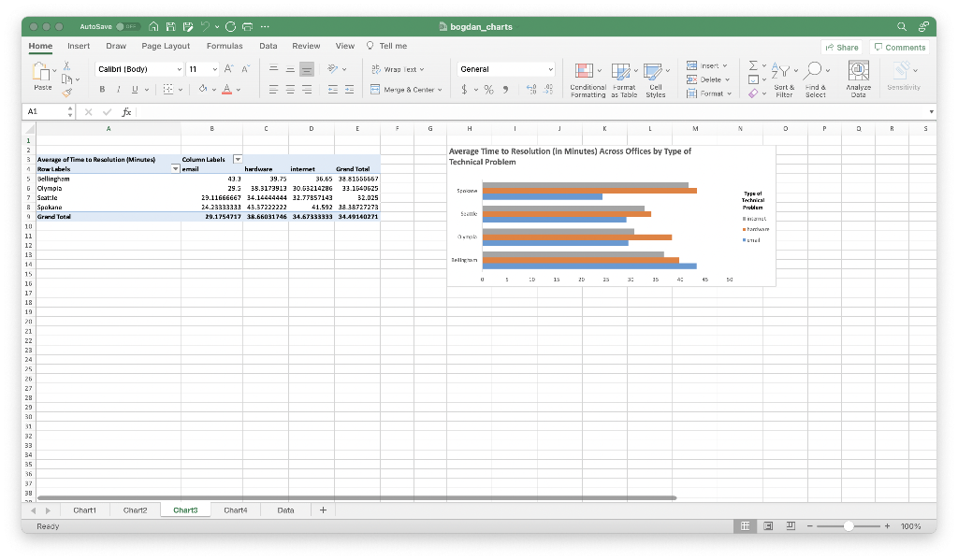Cut selection with the scissors icon
This screenshot has height=560, width=958.
tap(66, 66)
